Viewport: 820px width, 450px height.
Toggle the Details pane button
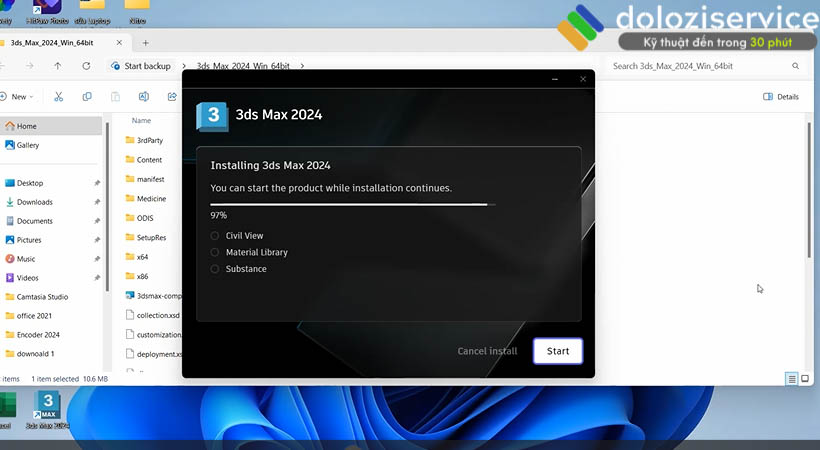[781, 97]
